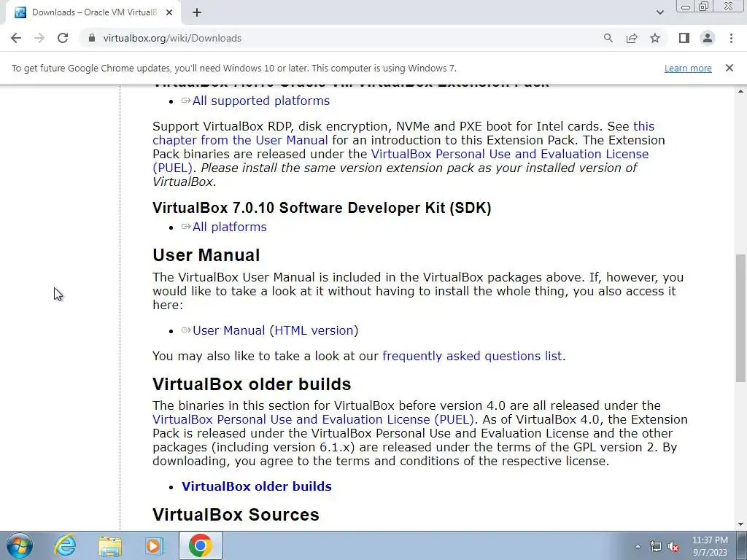Open the User Manual link
747x560 pixels.
click(x=228, y=330)
